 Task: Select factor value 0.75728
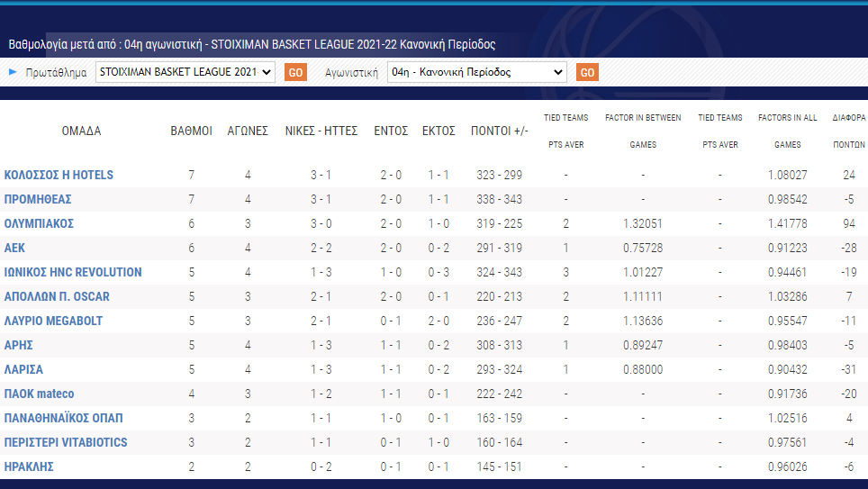coord(643,248)
